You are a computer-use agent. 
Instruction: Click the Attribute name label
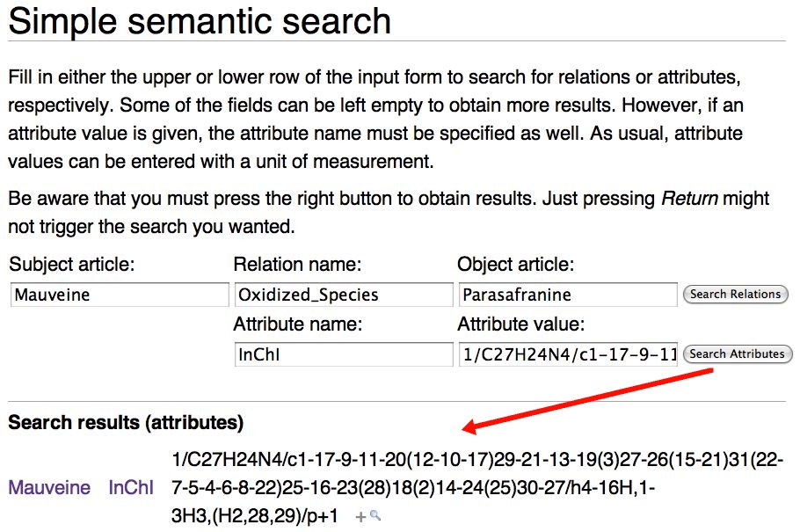coord(298,324)
